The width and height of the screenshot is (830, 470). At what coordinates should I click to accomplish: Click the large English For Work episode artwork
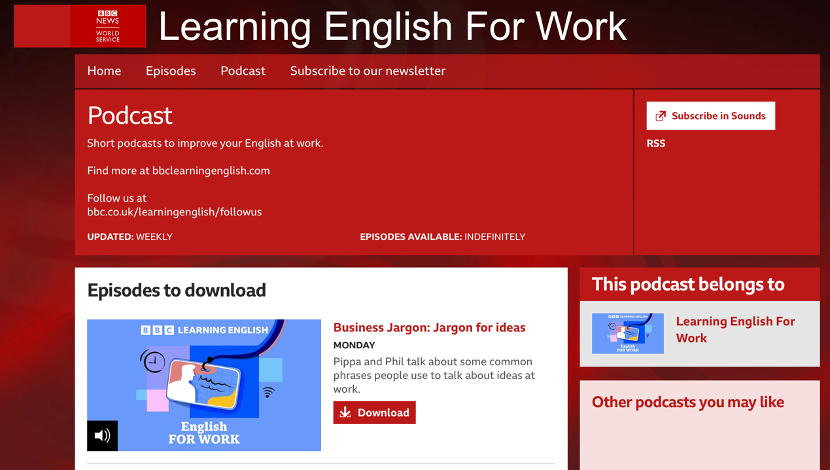[204, 385]
